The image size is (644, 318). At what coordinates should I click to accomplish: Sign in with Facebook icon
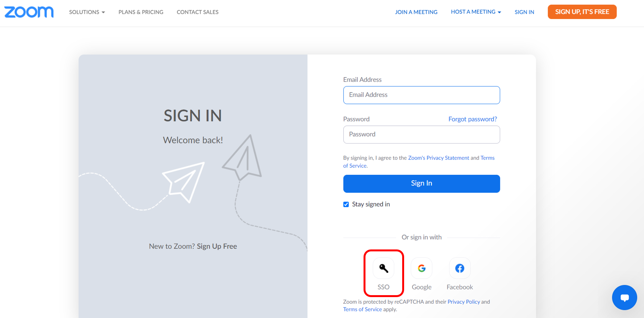point(459,268)
